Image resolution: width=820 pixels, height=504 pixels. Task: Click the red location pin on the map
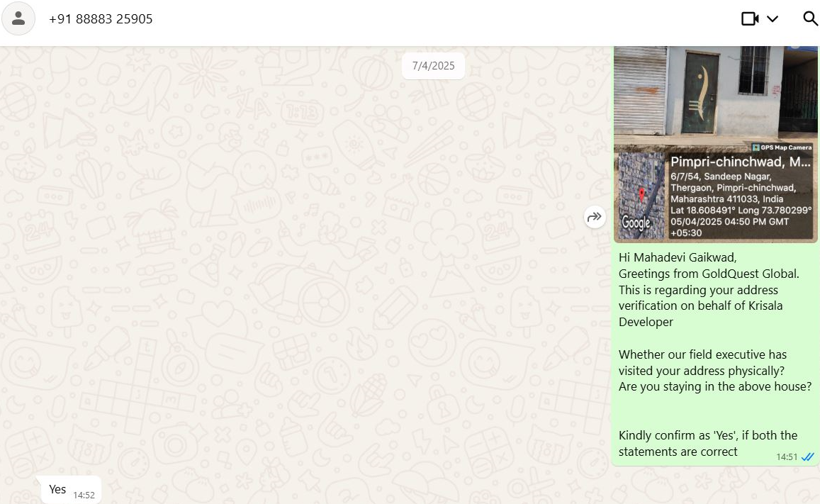(641, 196)
